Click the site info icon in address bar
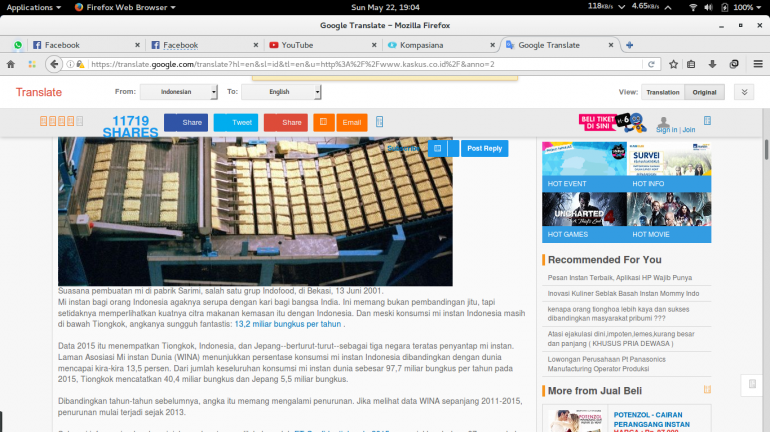This screenshot has height=432, width=770. tap(70, 64)
